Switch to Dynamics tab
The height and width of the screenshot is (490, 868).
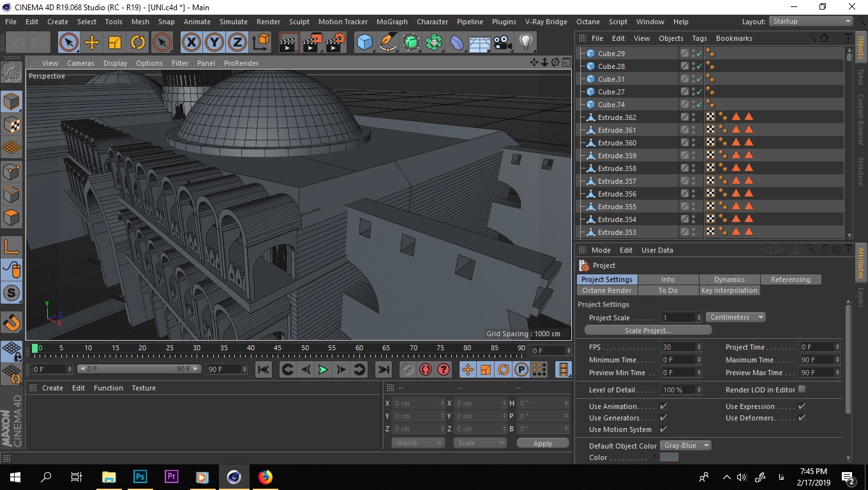(x=730, y=279)
